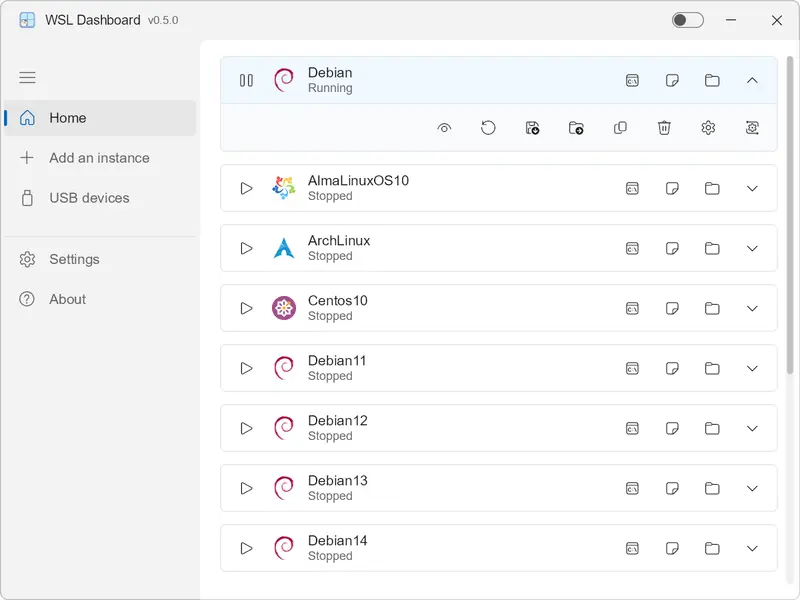Screen dimensions: 800x600
Task: Toggle the switch in the title bar
Action: (x=687, y=20)
